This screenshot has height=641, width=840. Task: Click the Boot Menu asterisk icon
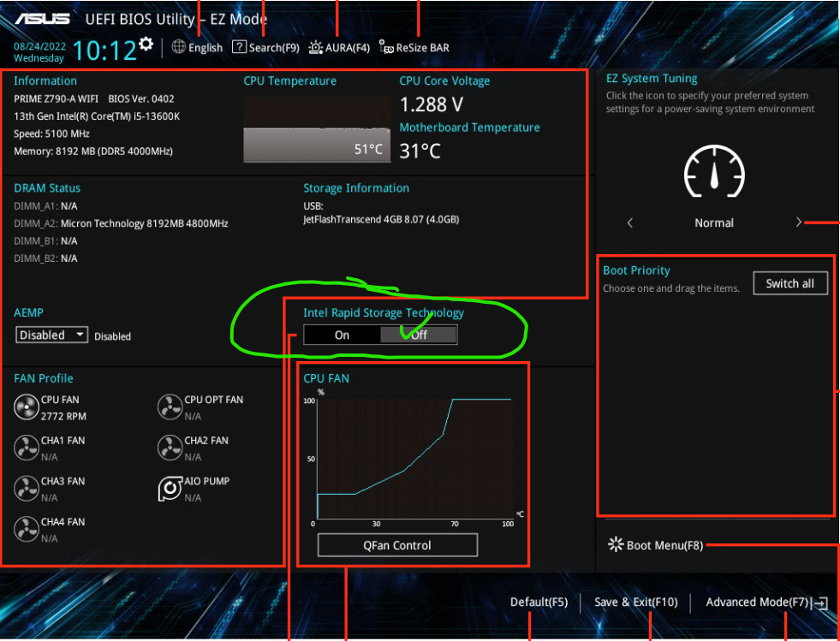pyautogui.click(x=616, y=544)
